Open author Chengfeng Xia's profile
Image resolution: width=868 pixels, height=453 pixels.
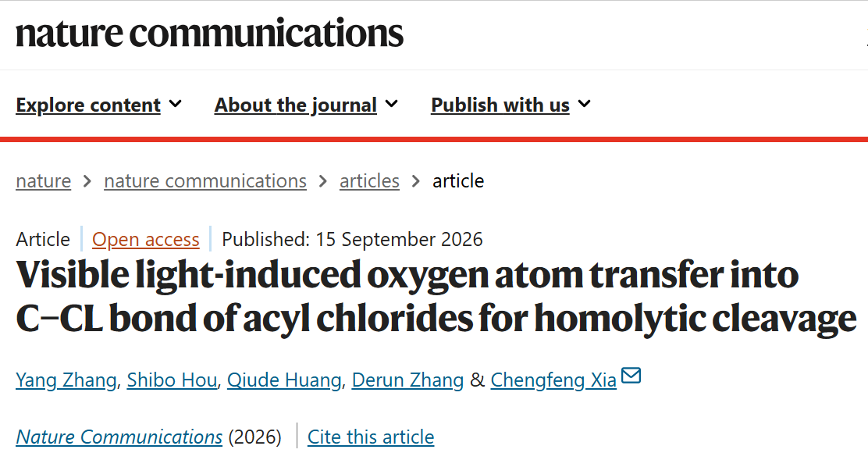(x=553, y=380)
